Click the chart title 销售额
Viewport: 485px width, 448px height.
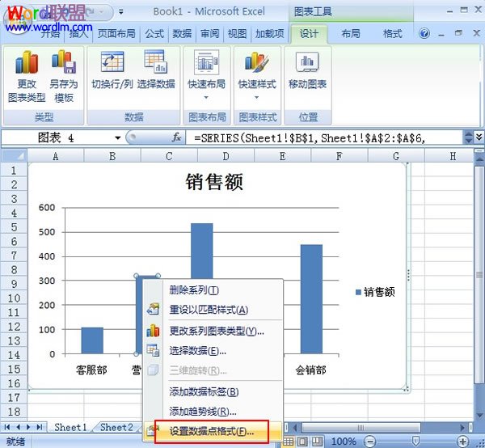coord(214,182)
